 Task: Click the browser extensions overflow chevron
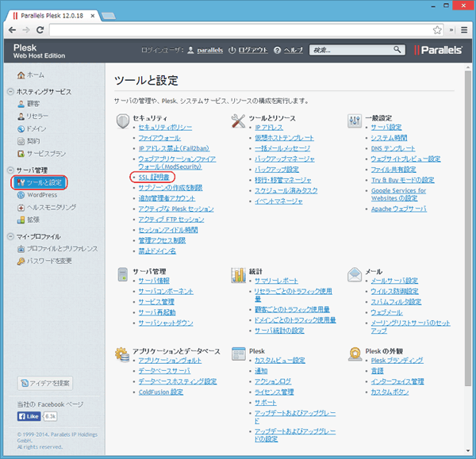click(451, 30)
